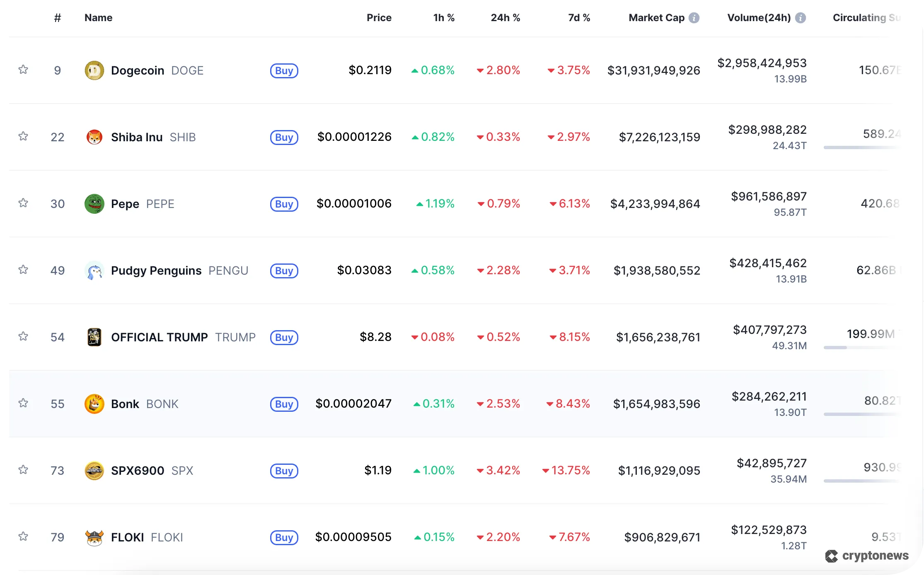This screenshot has width=924, height=575.
Task: Click the FLOKI coin logo
Action: click(x=94, y=537)
